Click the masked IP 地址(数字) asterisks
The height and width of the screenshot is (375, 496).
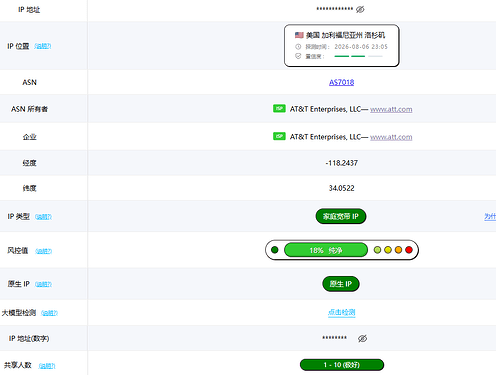(334, 338)
